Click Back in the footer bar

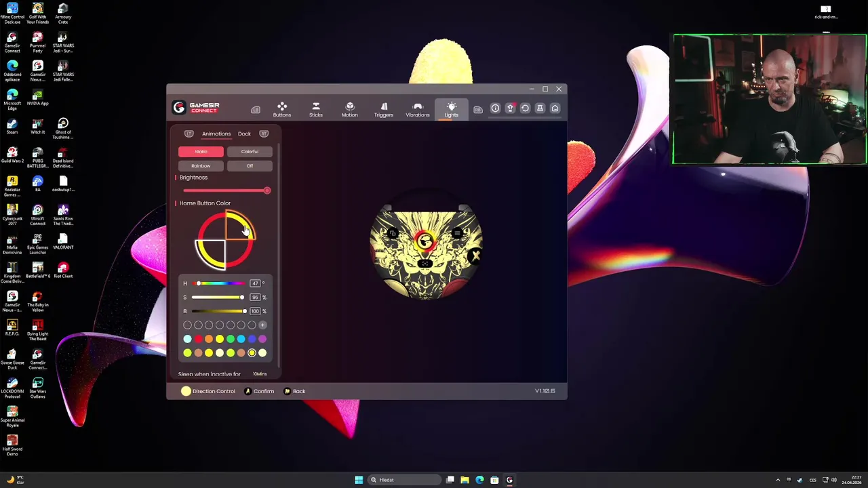[294, 391]
